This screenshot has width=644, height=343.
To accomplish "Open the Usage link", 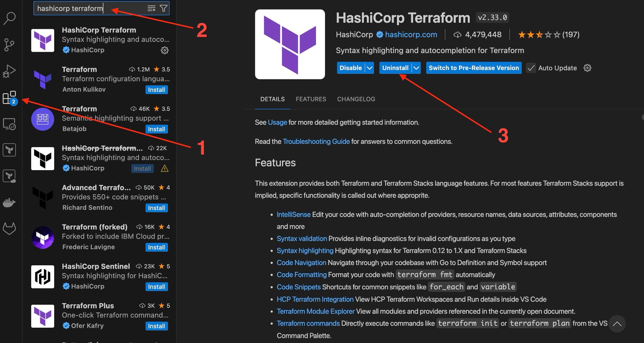I will pyautogui.click(x=277, y=122).
